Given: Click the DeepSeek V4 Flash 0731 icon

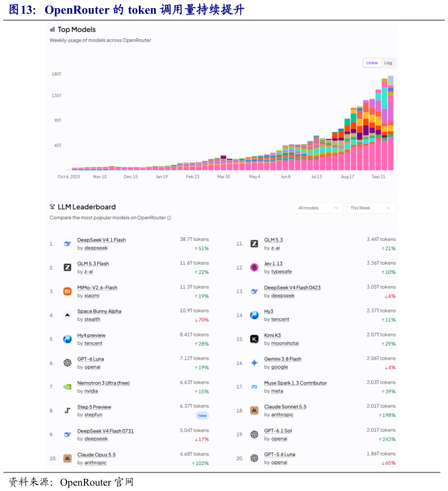Looking at the screenshot, I should (x=67, y=435).
